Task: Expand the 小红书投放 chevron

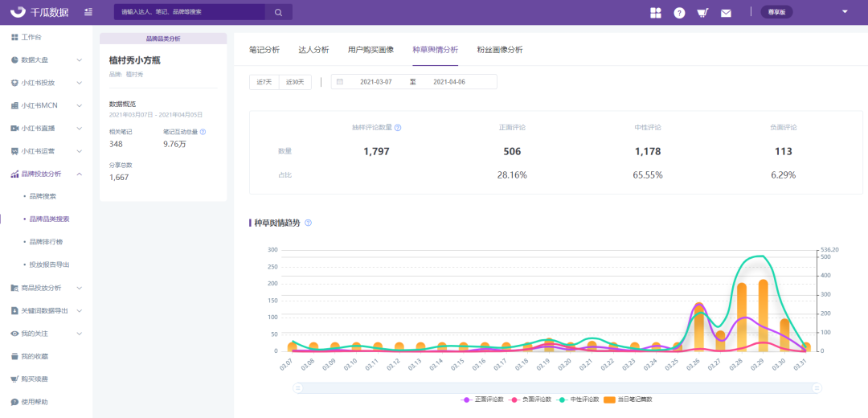Action: pos(79,83)
